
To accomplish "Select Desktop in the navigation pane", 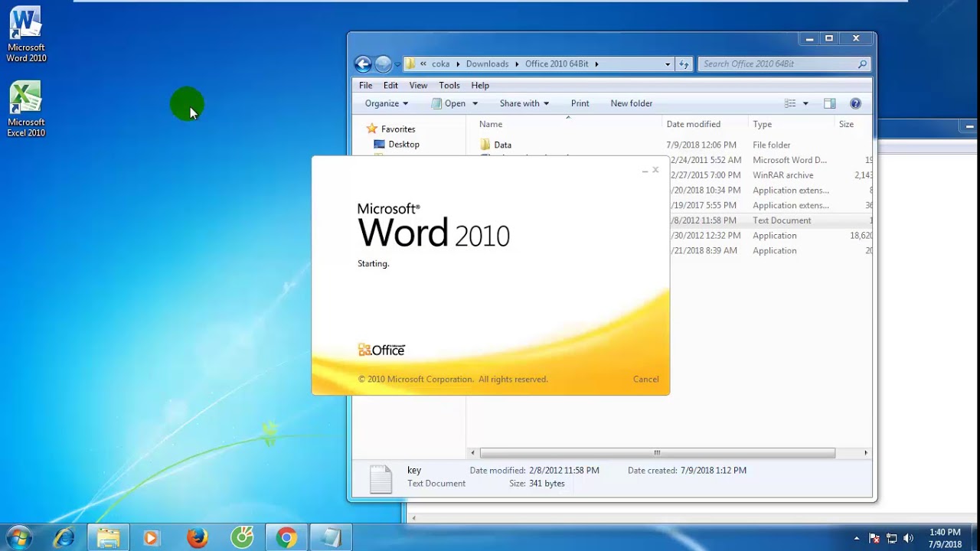I will coord(403,145).
